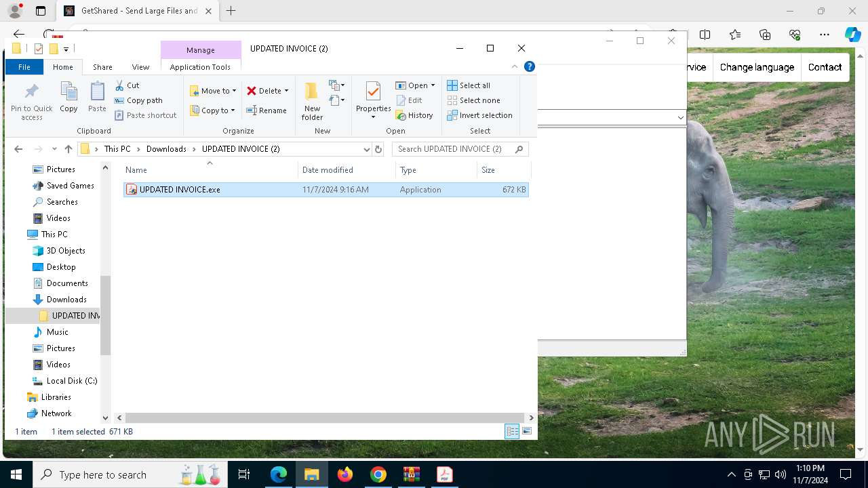Expand the Copy to dropdown

point(233,110)
